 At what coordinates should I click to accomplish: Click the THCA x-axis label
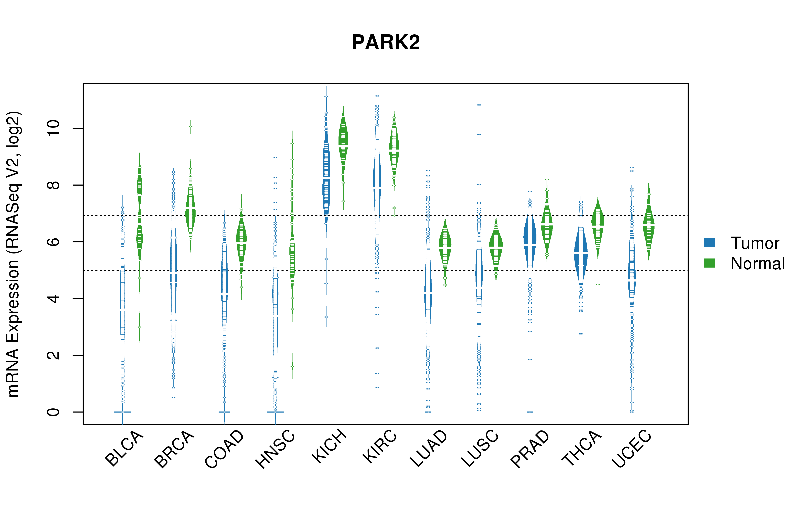pyautogui.click(x=581, y=448)
